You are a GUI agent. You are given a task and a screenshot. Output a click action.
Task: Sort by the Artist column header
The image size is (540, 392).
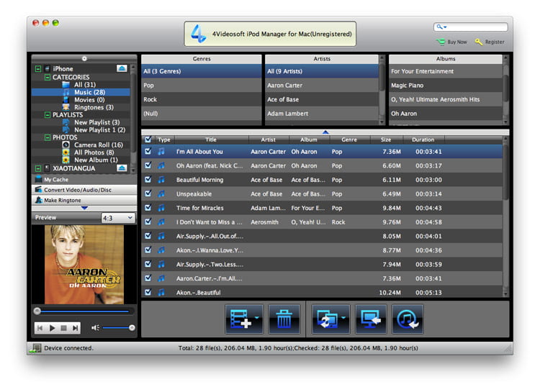(269, 140)
